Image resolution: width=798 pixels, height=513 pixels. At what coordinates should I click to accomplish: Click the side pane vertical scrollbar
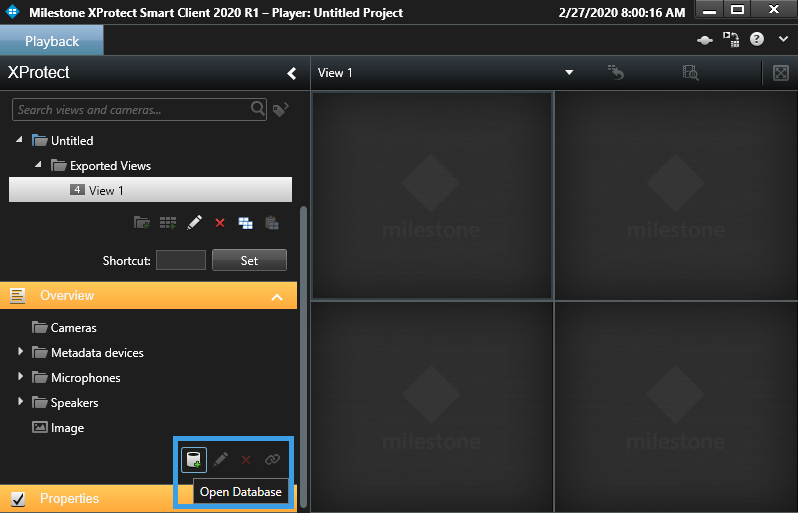tap(304, 356)
